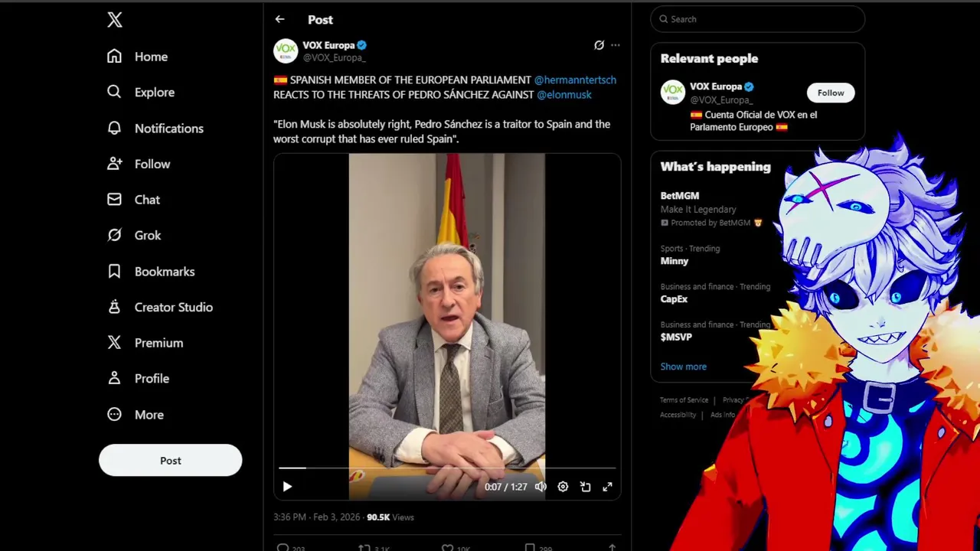Screen dimensions: 980x551
Task: Open video settings gear
Action: (x=563, y=487)
